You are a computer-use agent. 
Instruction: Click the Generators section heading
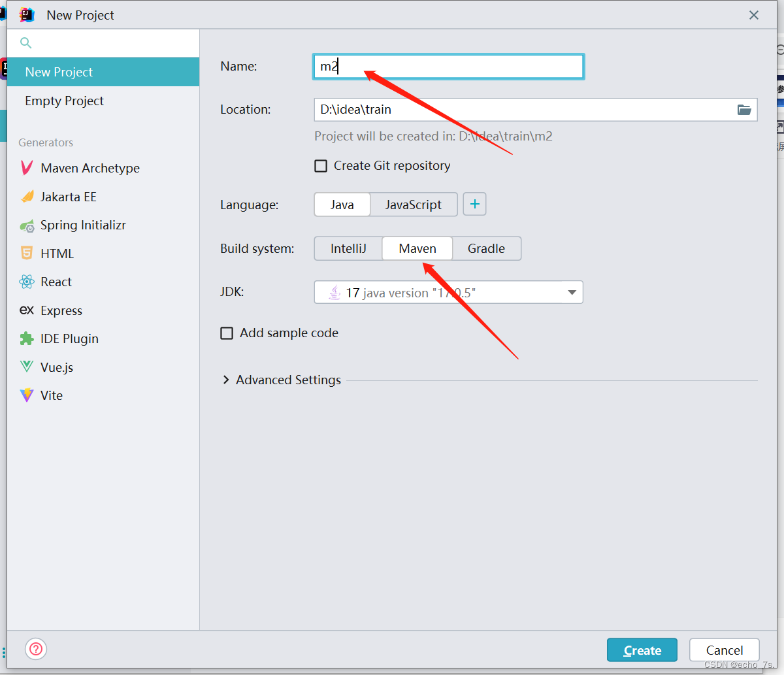click(46, 142)
